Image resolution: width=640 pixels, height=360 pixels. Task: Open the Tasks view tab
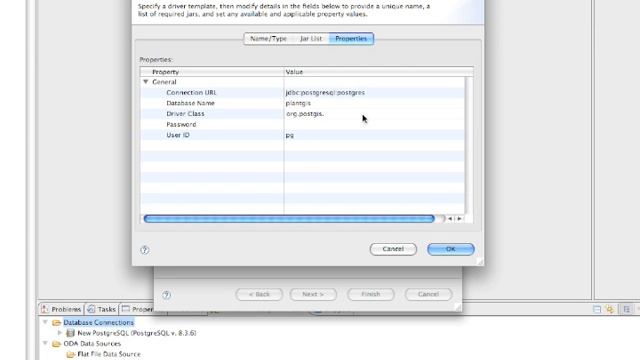point(102,309)
